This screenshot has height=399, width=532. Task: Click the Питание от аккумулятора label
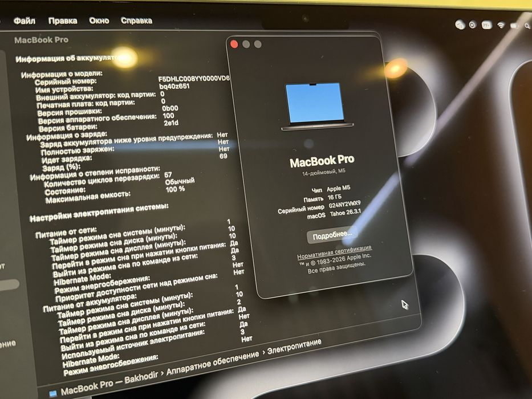[x=90, y=302]
